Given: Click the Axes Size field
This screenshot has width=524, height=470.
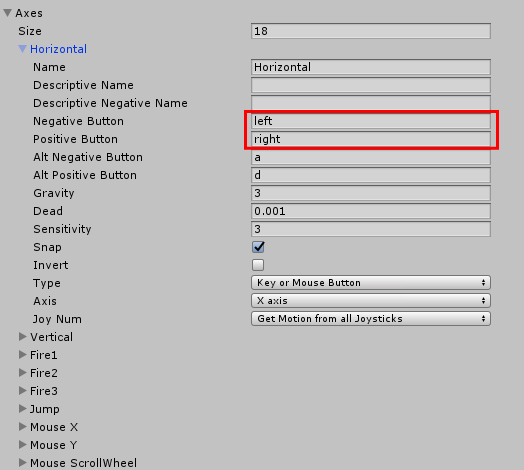Looking at the screenshot, I should coord(371,31).
